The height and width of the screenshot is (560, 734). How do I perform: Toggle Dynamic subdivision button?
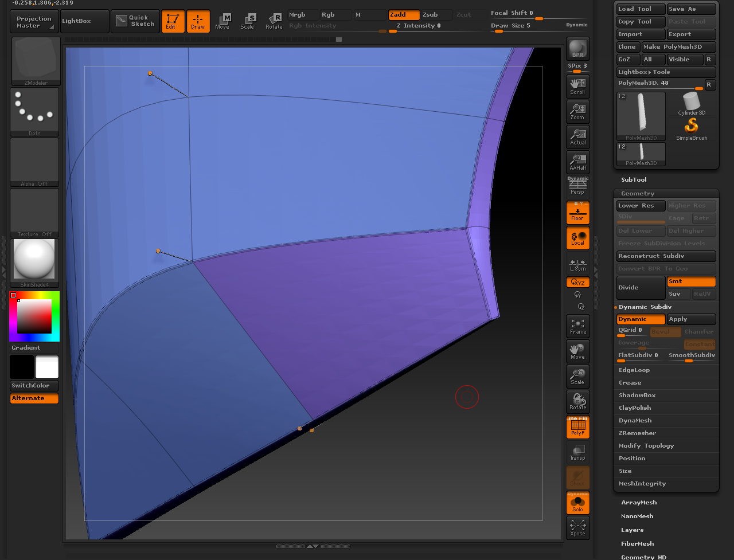point(641,319)
